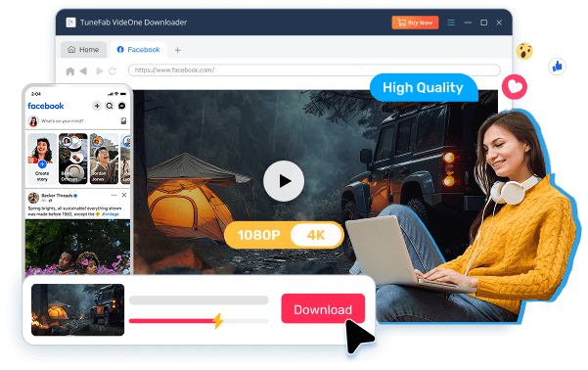Maximize the TuneFab window

pos(483,23)
